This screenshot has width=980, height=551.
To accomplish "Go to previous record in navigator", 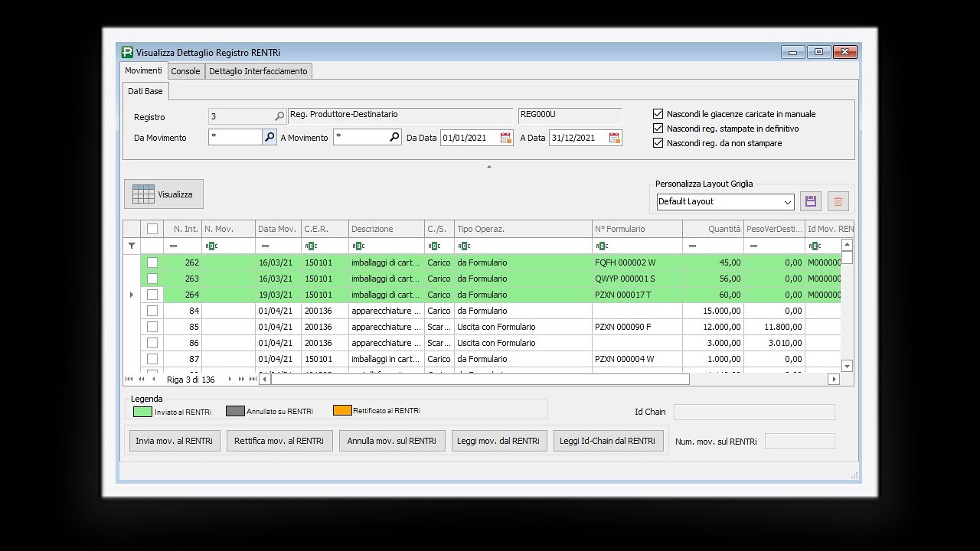I will tap(153, 379).
